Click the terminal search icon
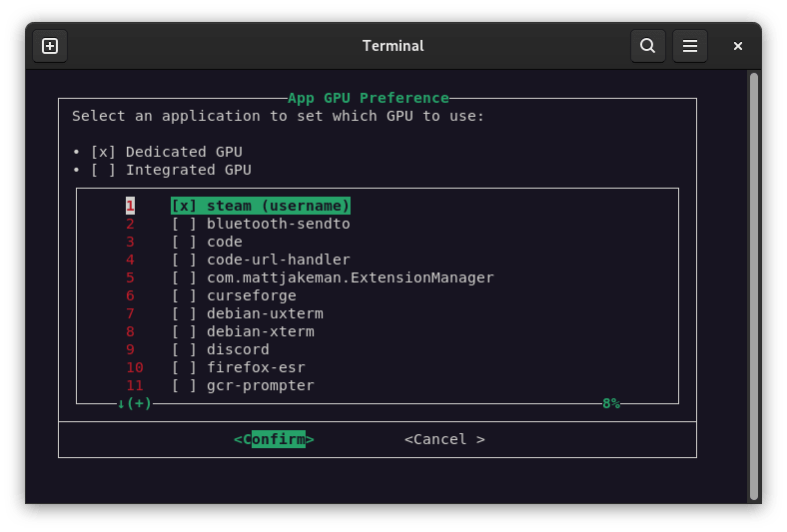The width and height of the screenshot is (787, 532). [x=647, y=46]
